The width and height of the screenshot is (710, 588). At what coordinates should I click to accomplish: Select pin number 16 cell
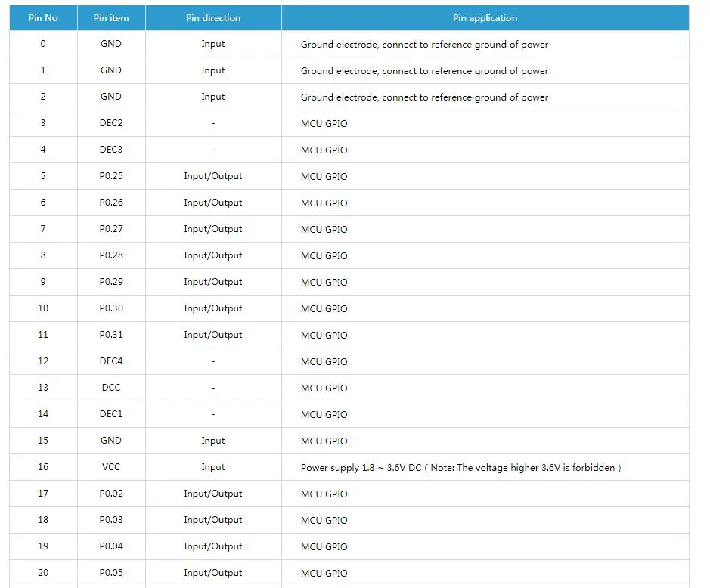pos(43,466)
